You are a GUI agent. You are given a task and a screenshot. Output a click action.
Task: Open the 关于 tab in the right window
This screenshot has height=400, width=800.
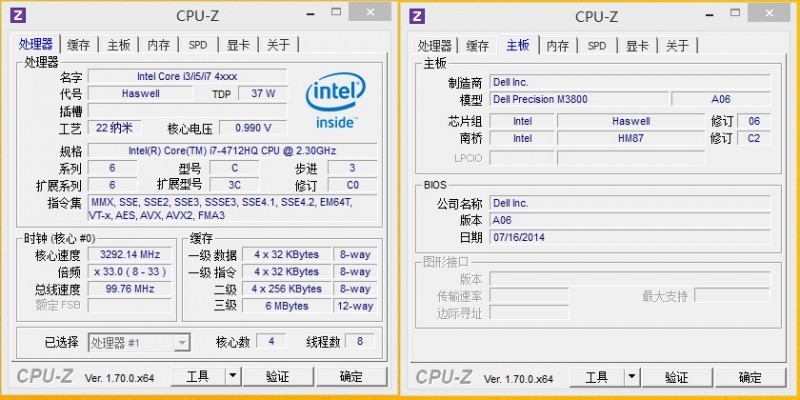(x=677, y=45)
